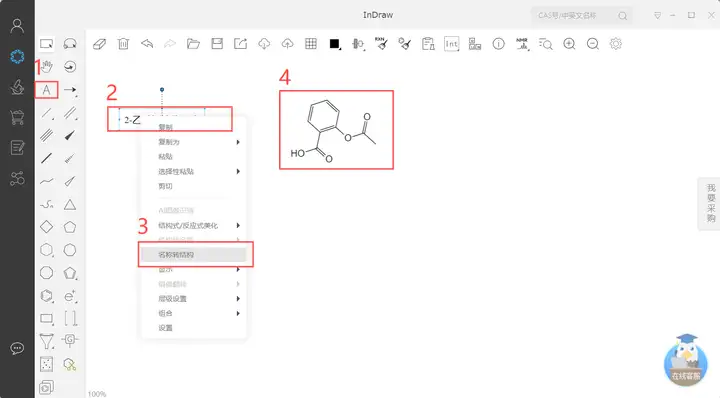Select the lasso selection tool
720x398 pixels.
[70, 44]
